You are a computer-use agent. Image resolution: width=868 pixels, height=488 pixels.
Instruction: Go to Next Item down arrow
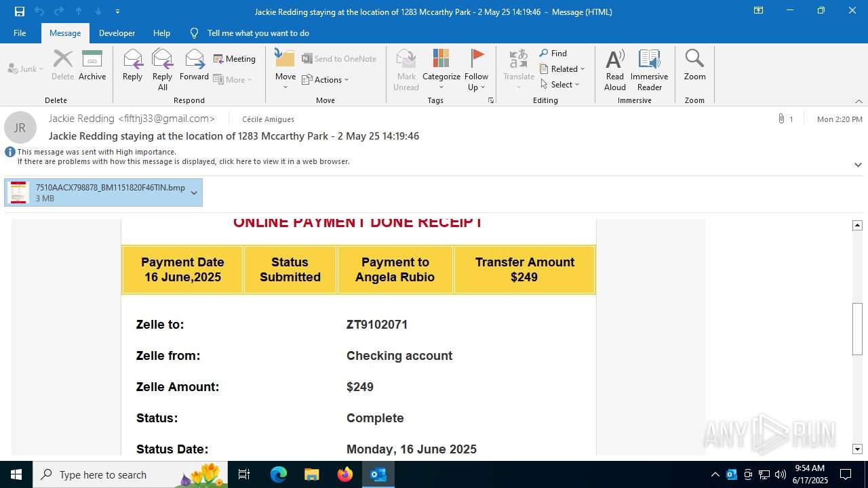[98, 12]
